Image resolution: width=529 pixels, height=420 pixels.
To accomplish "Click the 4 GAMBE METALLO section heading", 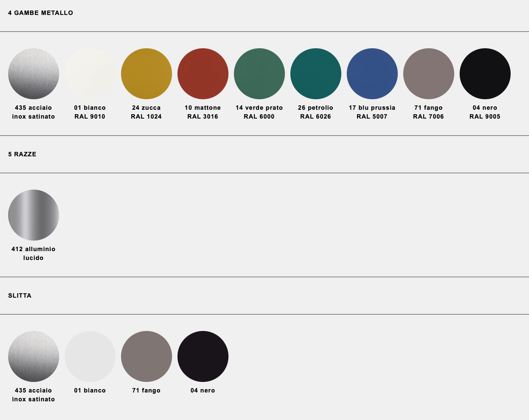I will (x=40, y=13).
